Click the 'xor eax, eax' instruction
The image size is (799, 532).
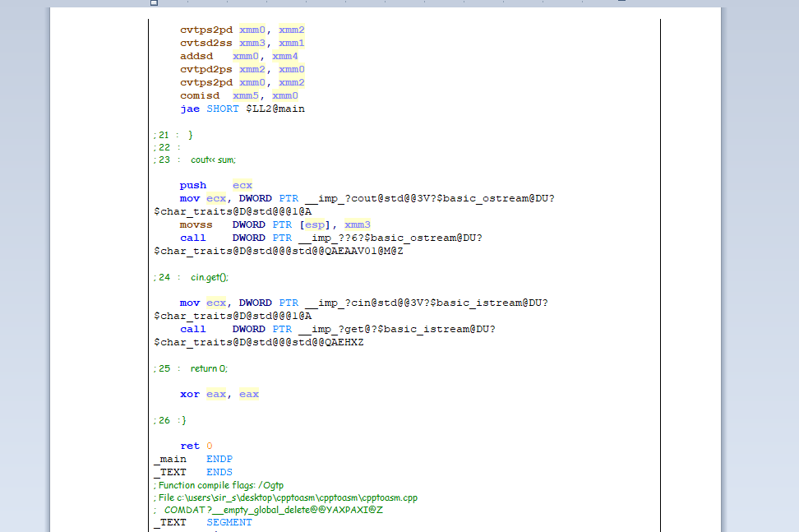pyautogui.click(x=219, y=394)
